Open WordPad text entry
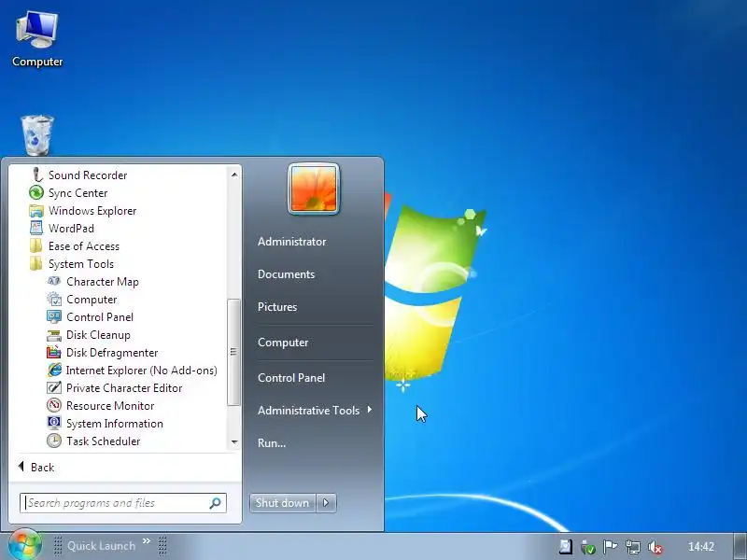This screenshot has height=560, width=747. coord(71,229)
